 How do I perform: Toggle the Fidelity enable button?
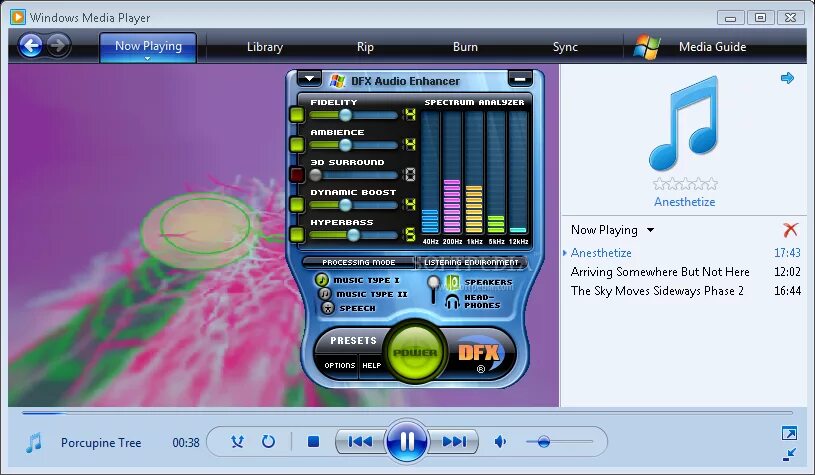pyautogui.click(x=297, y=115)
